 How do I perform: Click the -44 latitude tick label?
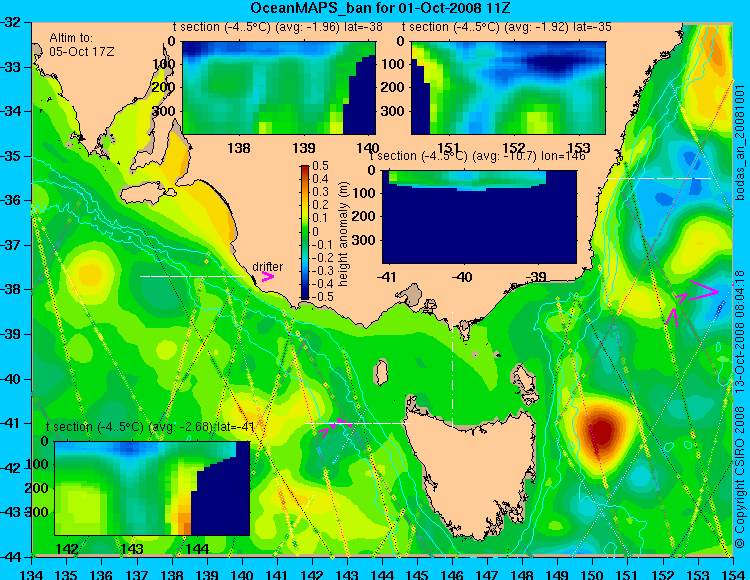pyautogui.click(x=11, y=557)
